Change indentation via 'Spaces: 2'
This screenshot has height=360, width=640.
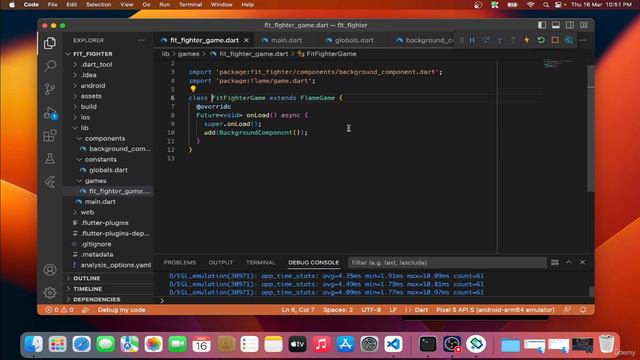(x=338, y=310)
